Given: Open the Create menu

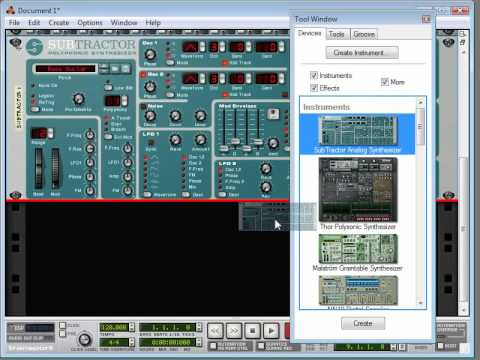Looking at the screenshot, I should (59, 23).
